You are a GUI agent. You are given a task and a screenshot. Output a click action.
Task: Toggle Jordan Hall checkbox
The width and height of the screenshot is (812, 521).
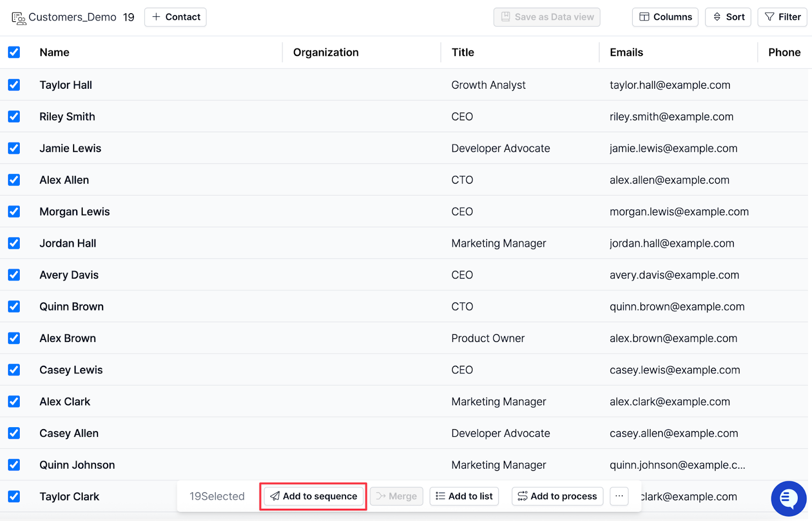pyautogui.click(x=14, y=244)
